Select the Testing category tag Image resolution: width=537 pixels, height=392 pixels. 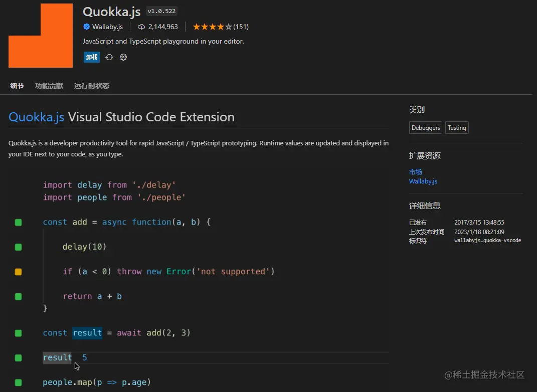[x=457, y=128]
